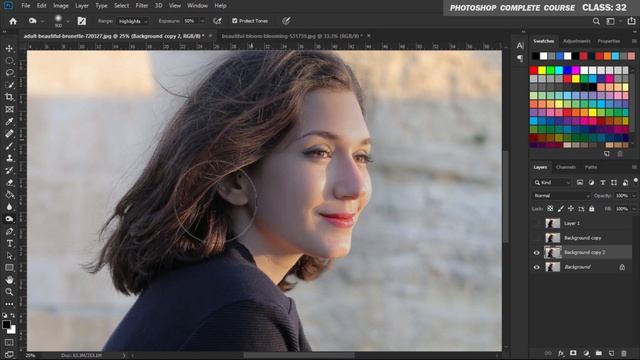
Task: Delete layer with trash button
Action: click(x=624, y=353)
